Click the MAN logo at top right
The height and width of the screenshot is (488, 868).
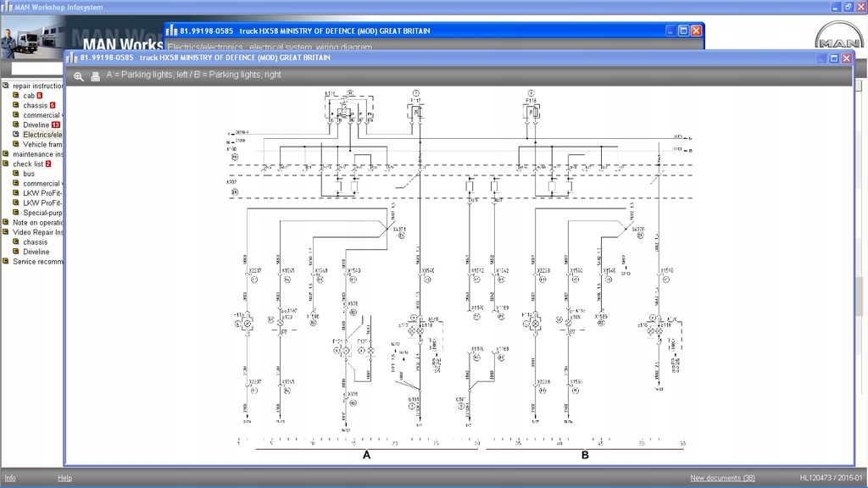838,36
